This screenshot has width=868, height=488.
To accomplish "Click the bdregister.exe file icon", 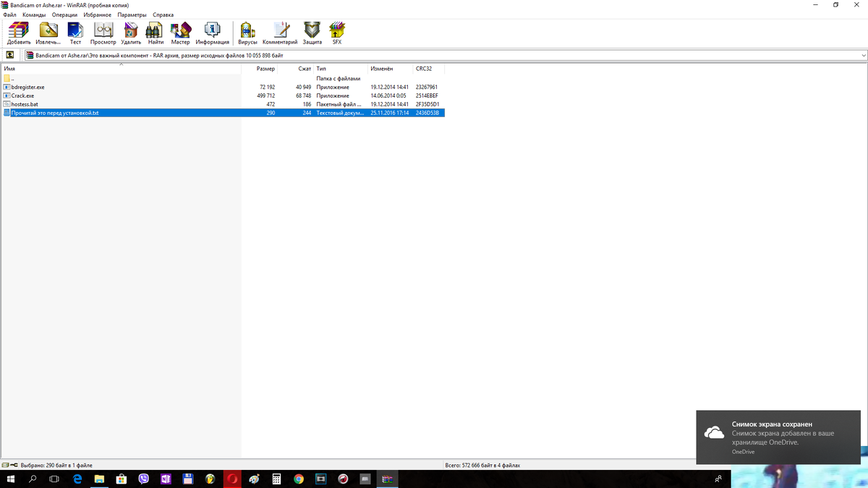I will pyautogui.click(x=7, y=87).
